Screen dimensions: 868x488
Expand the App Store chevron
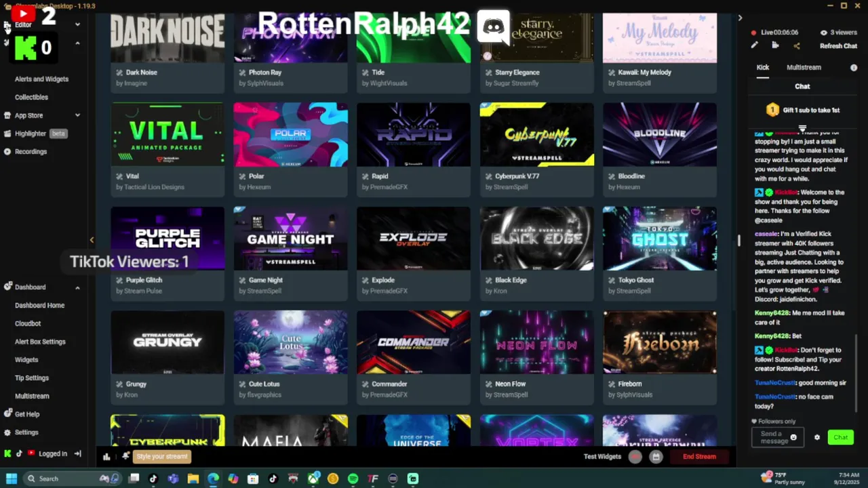pyautogui.click(x=77, y=115)
